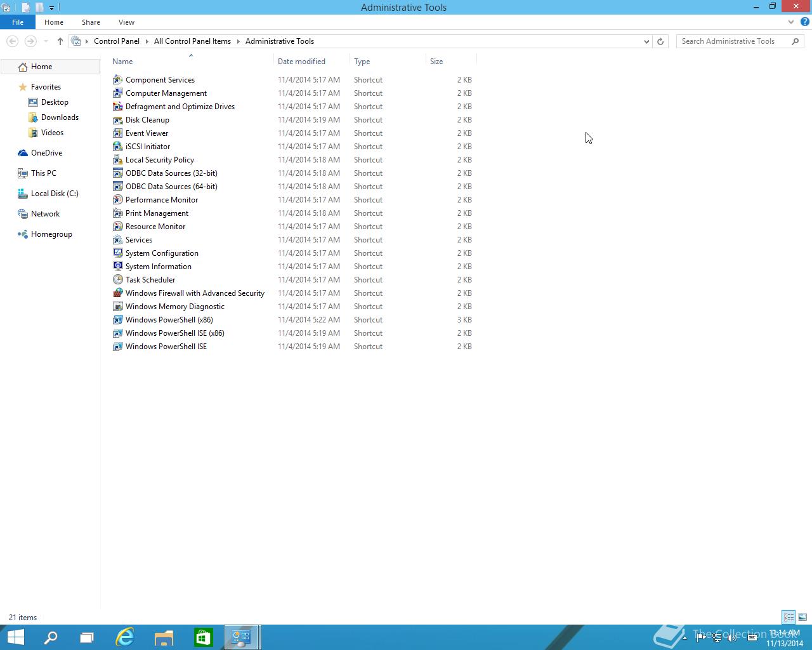Select the Task Scheduler clock icon
This screenshot has width=812, height=650.
tap(117, 280)
